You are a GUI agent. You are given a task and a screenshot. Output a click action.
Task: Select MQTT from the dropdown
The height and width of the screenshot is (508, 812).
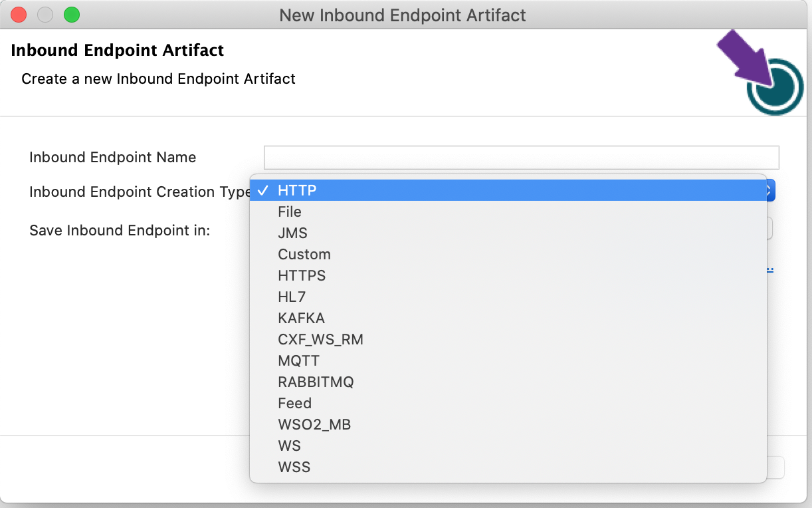click(x=508, y=360)
